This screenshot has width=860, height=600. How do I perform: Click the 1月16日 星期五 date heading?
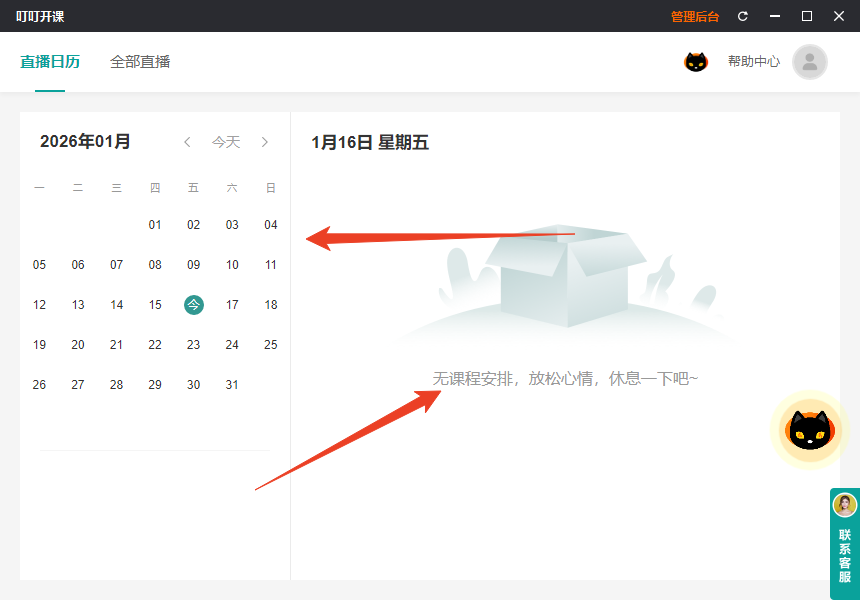[x=368, y=142]
